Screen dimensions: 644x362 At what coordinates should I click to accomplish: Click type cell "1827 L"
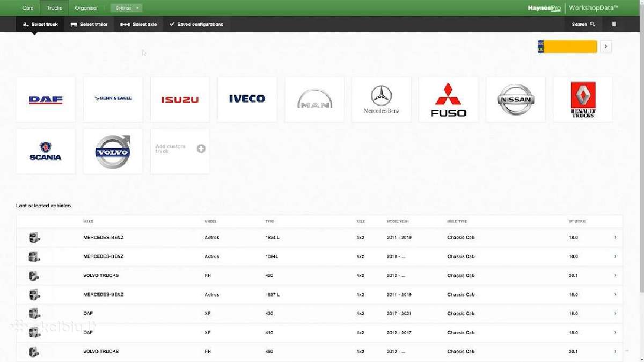pos(272,294)
